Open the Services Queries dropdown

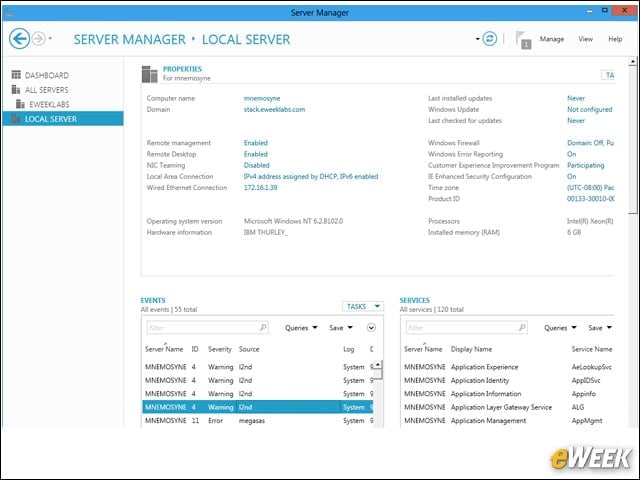pos(560,328)
